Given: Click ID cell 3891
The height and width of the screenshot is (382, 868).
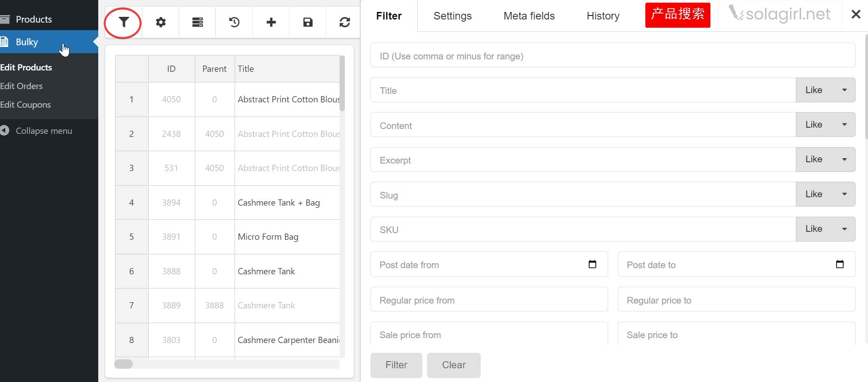Looking at the screenshot, I should [171, 237].
